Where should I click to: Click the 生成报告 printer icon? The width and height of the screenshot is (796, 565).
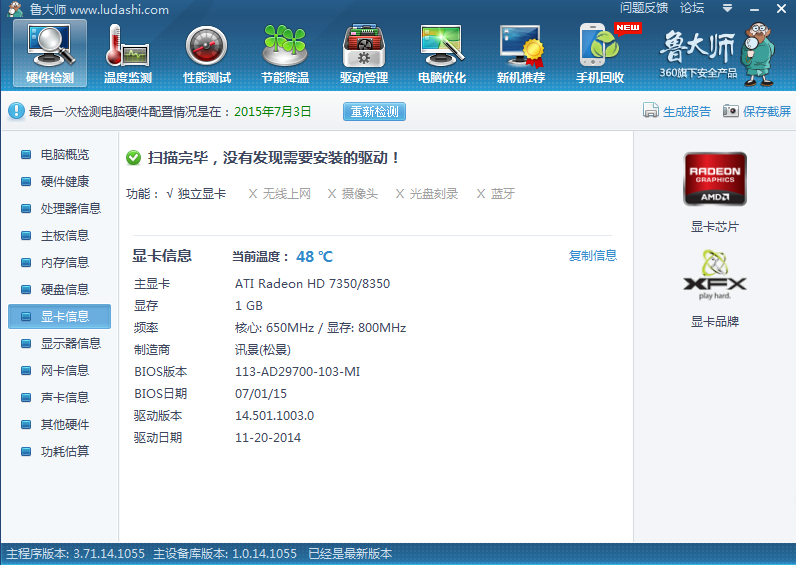(x=650, y=110)
